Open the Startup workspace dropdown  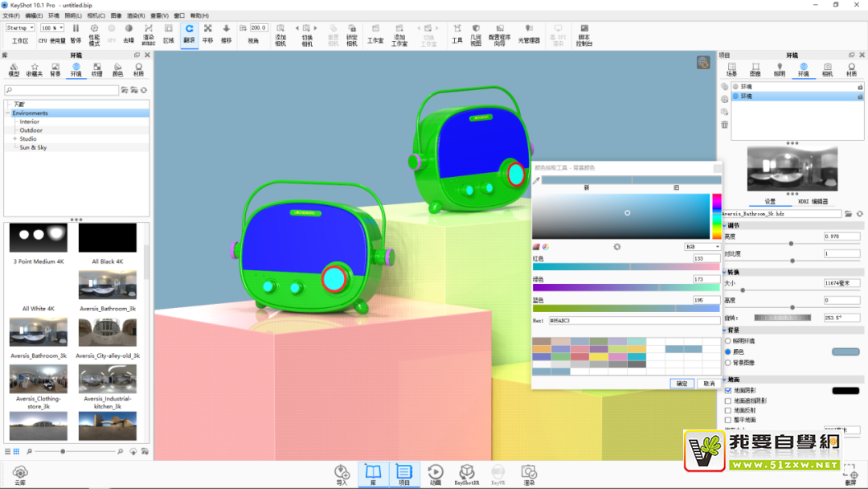[20, 27]
